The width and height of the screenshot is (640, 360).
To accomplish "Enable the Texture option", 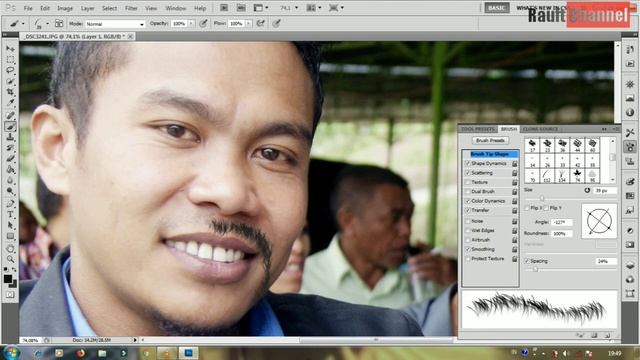I will [468, 182].
